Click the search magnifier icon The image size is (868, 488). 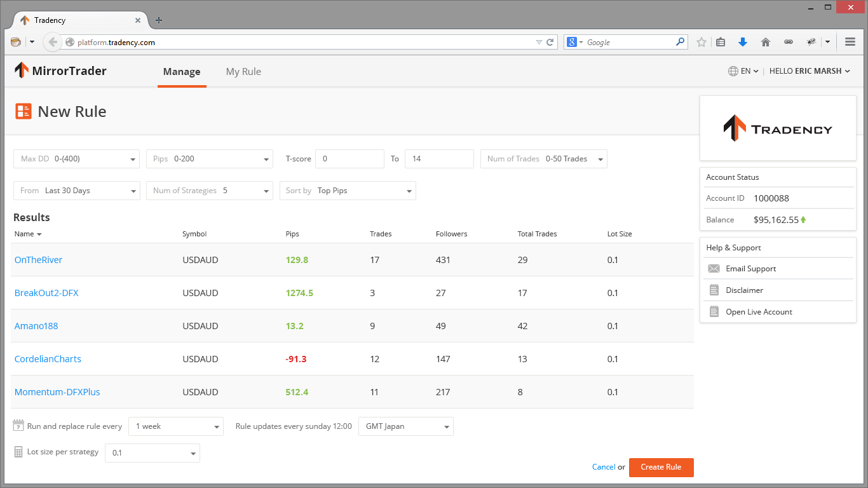(681, 42)
